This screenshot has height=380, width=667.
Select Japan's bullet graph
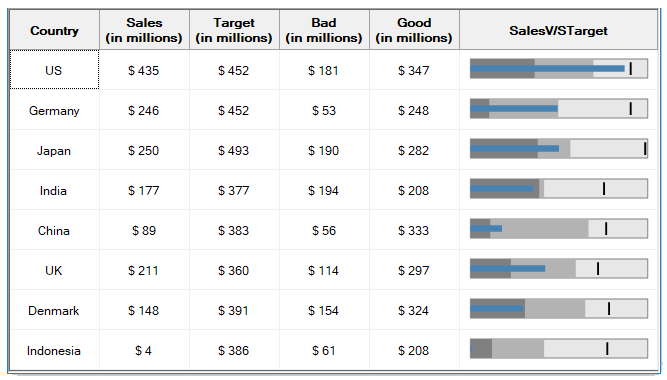click(559, 149)
